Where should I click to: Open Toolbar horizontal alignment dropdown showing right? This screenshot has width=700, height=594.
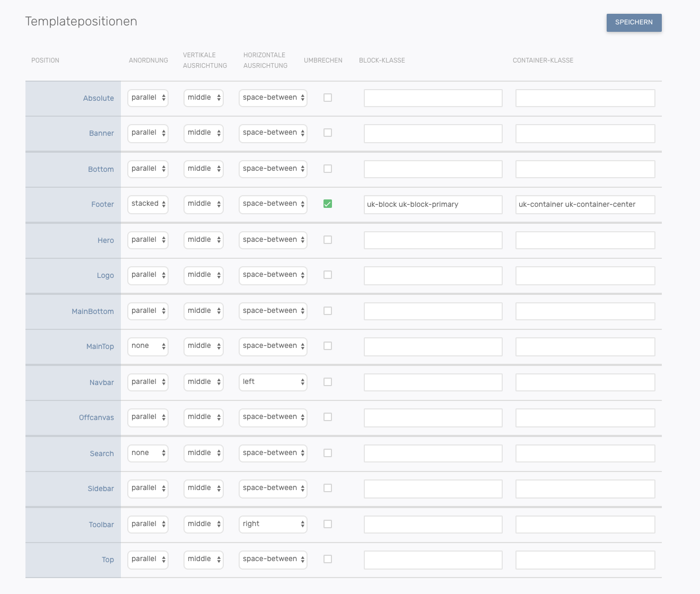273,524
